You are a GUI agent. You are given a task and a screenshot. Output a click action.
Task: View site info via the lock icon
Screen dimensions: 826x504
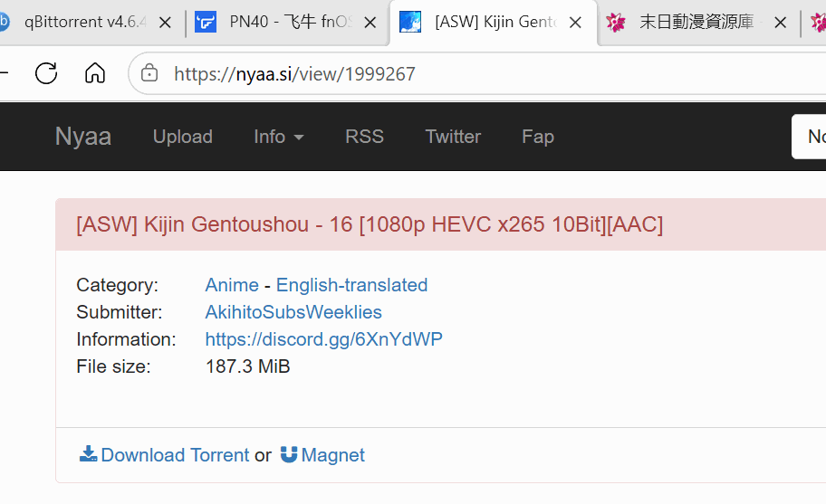coord(149,73)
